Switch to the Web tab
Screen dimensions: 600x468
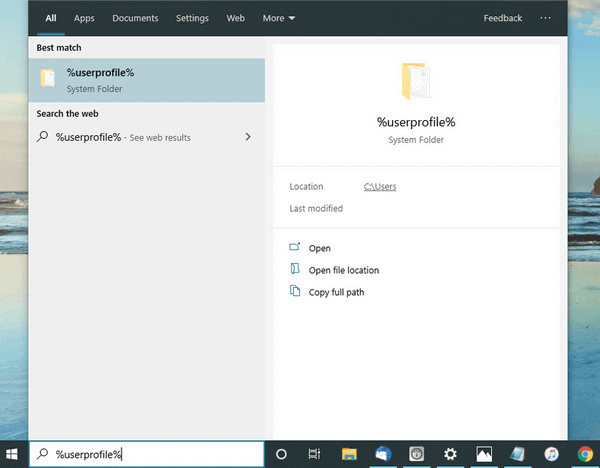click(x=235, y=18)
